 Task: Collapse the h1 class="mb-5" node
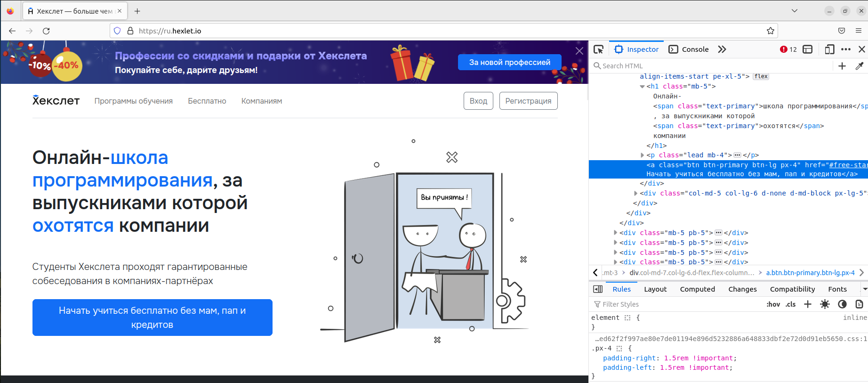click(x=642, y=87)
